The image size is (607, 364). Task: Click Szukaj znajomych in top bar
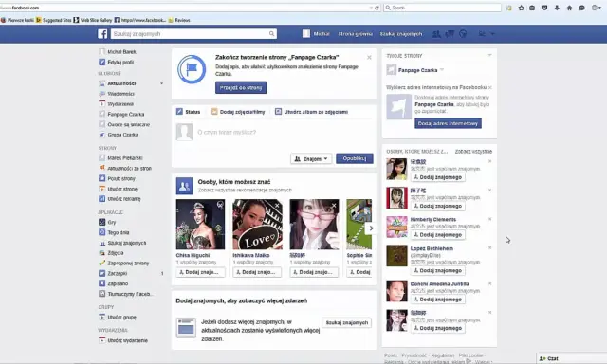click(x=401, y=34)
